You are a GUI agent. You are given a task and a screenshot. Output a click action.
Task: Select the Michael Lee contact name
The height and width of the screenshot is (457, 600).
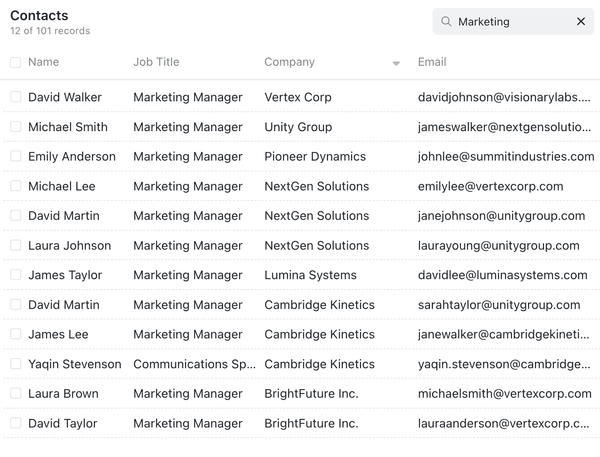pyautogui.click(x=62, y=186)
